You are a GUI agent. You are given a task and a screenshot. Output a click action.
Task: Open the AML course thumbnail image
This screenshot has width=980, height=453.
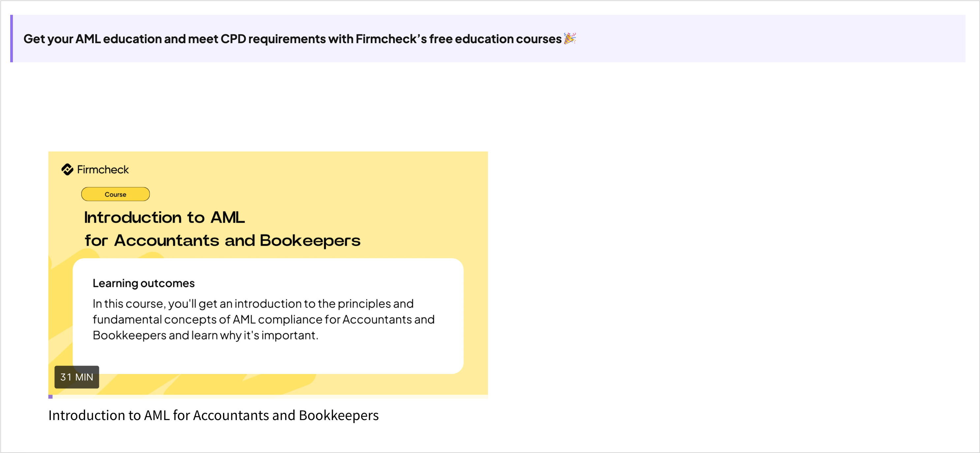[268, 273]
